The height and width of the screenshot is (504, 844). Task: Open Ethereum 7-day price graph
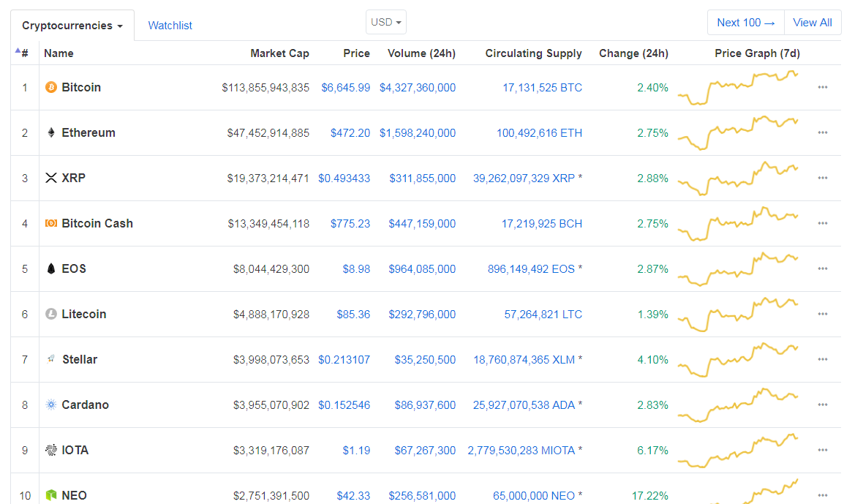pyautogui.click(x=738, y=132)
